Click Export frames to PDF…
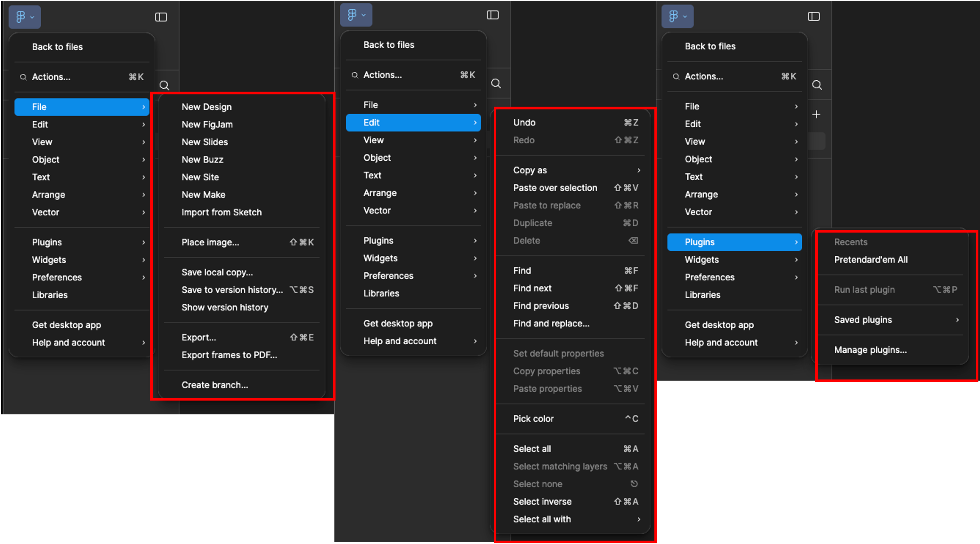Screen dimensions: 980x544 229,355
